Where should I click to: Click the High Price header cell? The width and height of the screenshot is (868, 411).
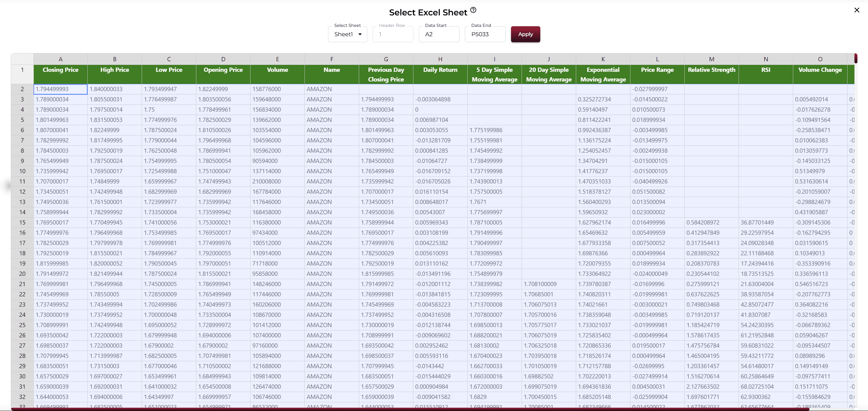[115, 74]
